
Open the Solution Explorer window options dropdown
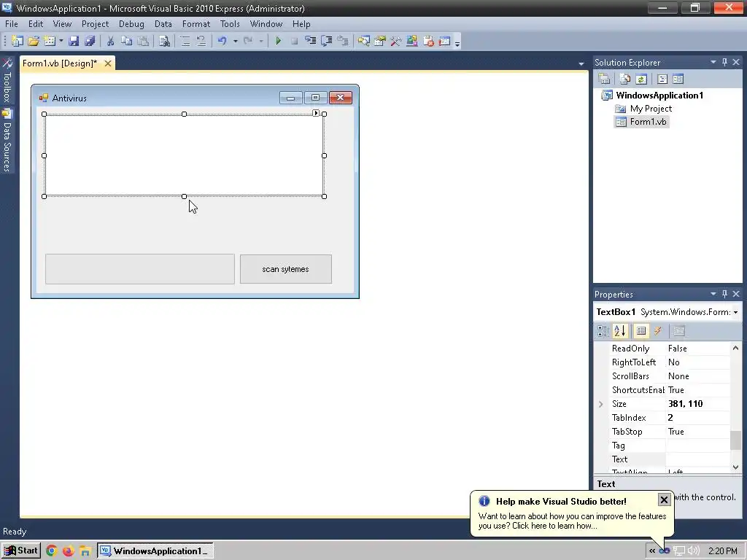(x=713, y=63)
